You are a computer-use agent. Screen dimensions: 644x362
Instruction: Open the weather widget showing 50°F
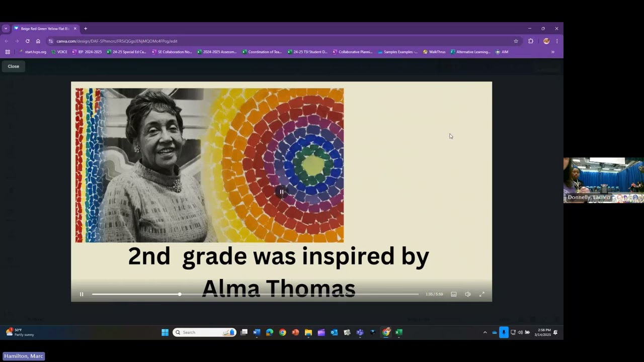[x=20, y=332]
